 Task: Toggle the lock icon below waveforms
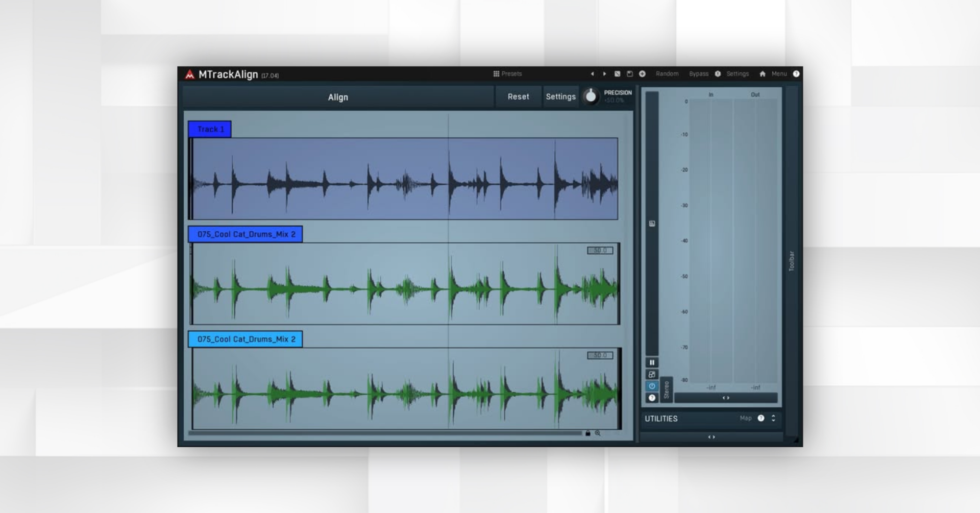coord(587,433)
